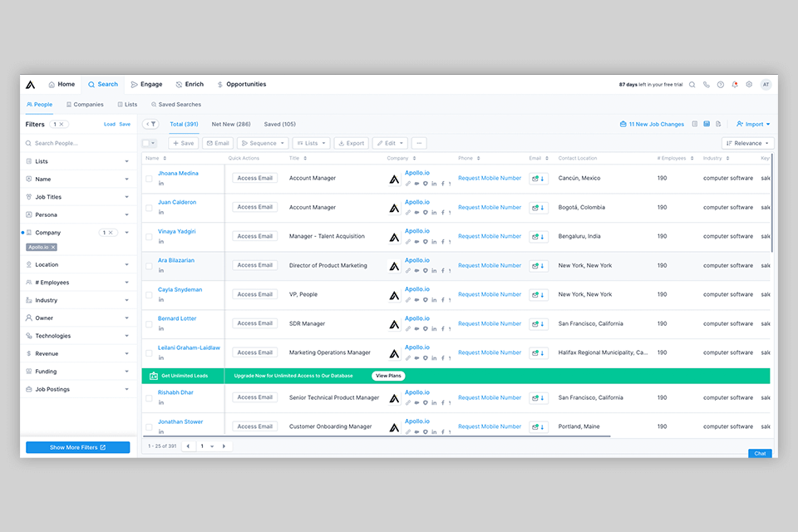Screen dimensions: 798x532
Task: Go to next page arrow
Action: (224, 446)
